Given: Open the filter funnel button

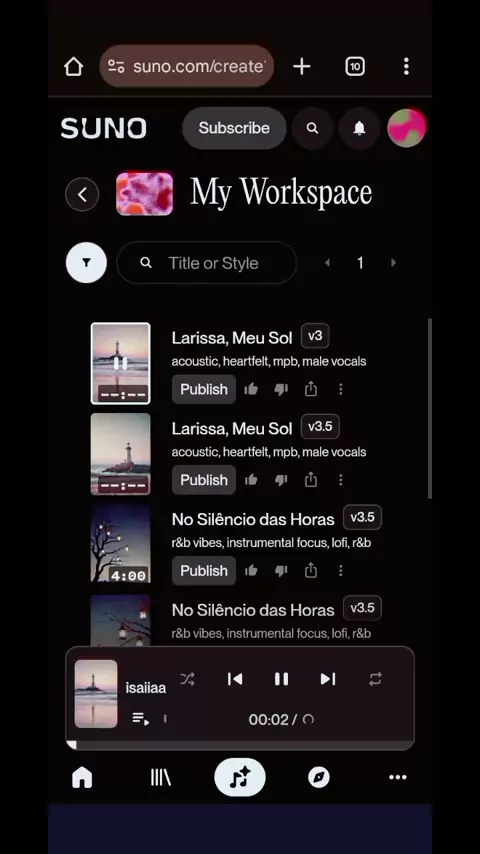Looking at the screenshot, I should click(x=86, y=263).
